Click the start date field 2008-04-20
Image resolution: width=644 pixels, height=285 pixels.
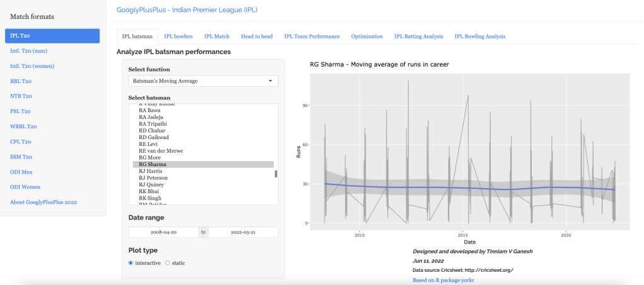tap(163, 232)
